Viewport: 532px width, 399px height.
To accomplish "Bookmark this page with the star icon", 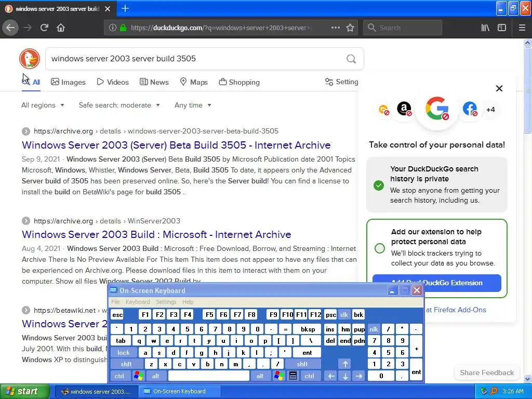I will tap(350, 28).
